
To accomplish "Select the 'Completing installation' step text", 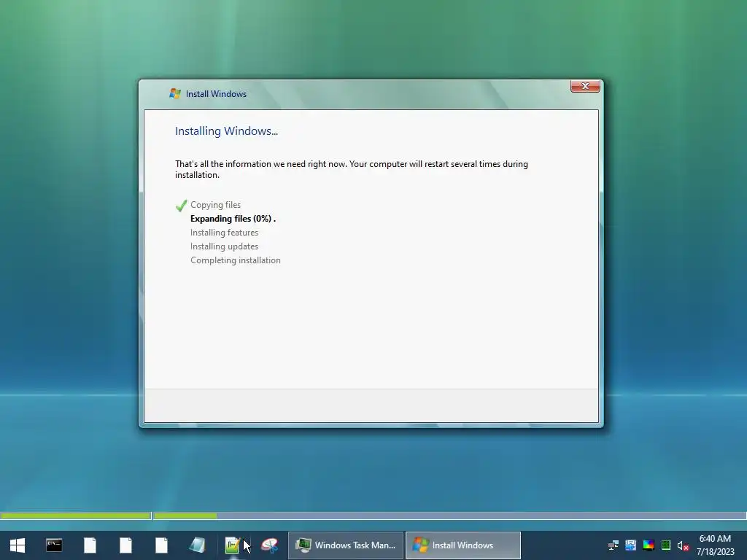I will tap(236, 260).
